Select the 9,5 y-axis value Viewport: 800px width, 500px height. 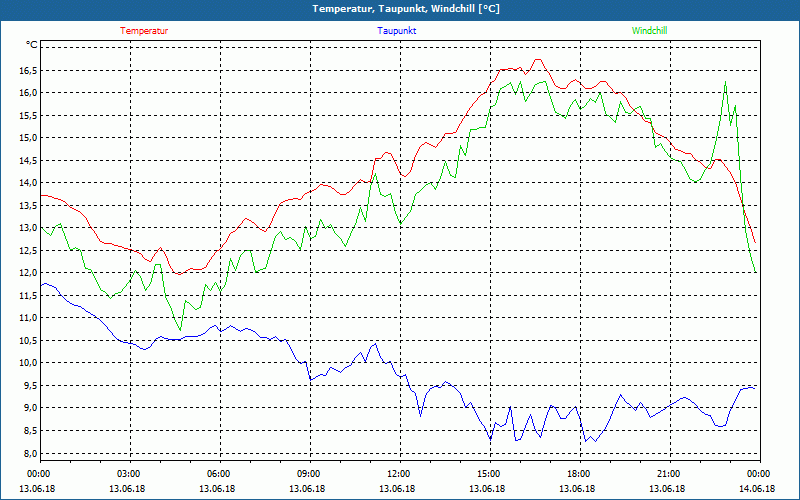click(x=30, y=385)
